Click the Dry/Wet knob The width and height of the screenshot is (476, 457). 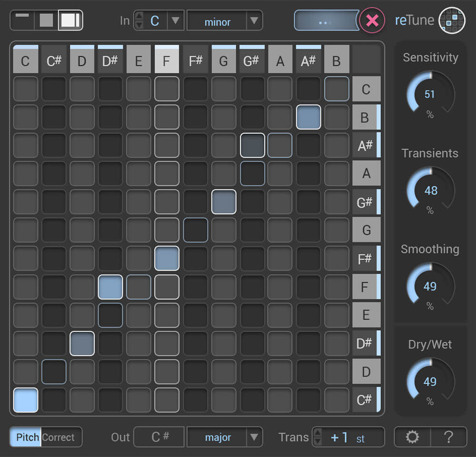[430, 381]
